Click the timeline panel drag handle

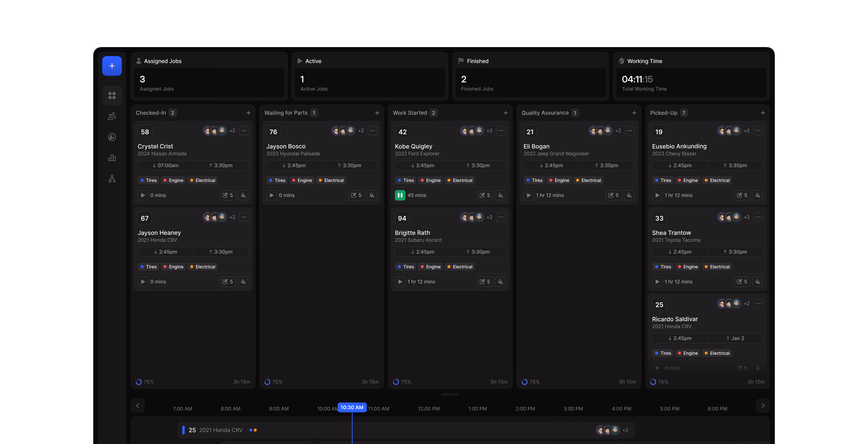tap(450, 394)
